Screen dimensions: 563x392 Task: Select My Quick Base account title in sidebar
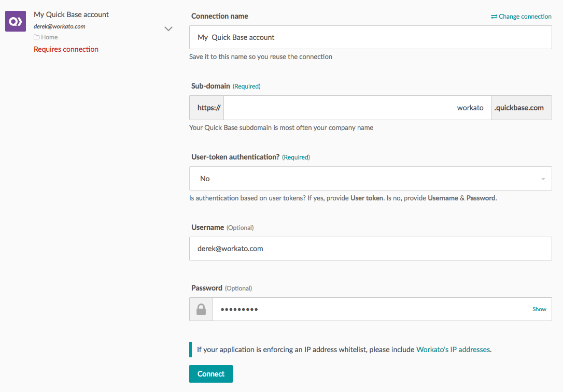71,14
